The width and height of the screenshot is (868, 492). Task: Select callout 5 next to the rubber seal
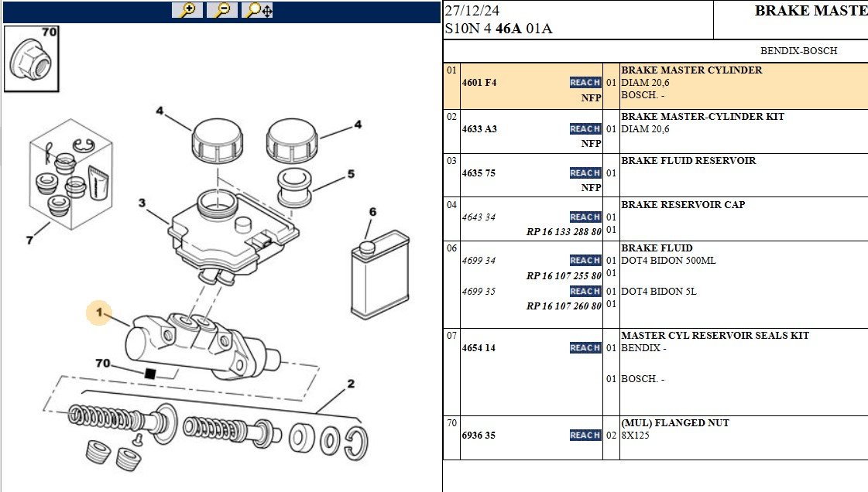point(351,174)
